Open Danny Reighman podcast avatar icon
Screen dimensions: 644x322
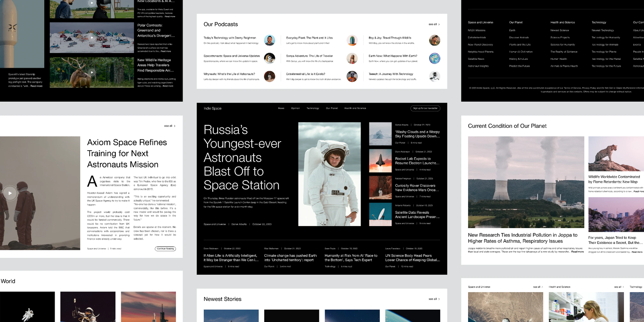269,40
